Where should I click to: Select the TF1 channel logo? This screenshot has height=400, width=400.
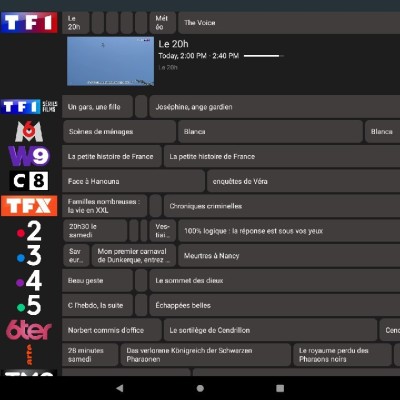[29, 23]
